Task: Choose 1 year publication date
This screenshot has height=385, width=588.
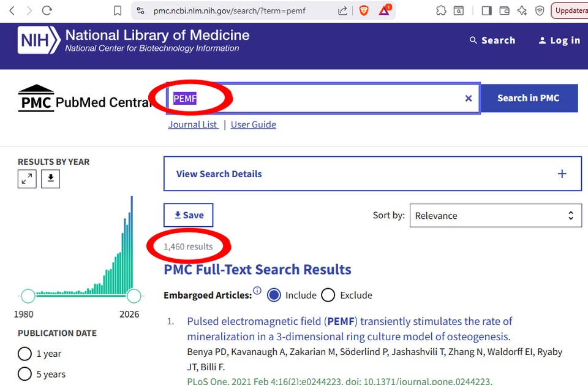Action: [x=24, y=354]
